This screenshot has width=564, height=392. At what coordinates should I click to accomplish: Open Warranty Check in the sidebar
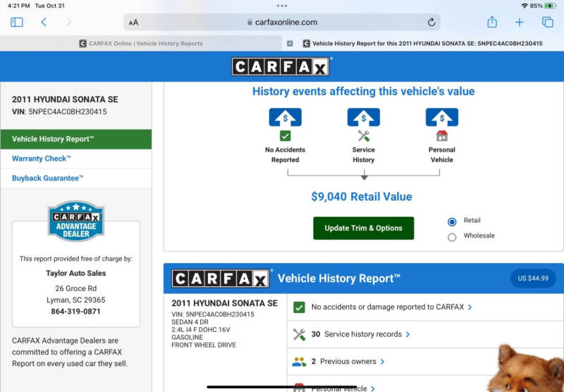tap(76, 159)
